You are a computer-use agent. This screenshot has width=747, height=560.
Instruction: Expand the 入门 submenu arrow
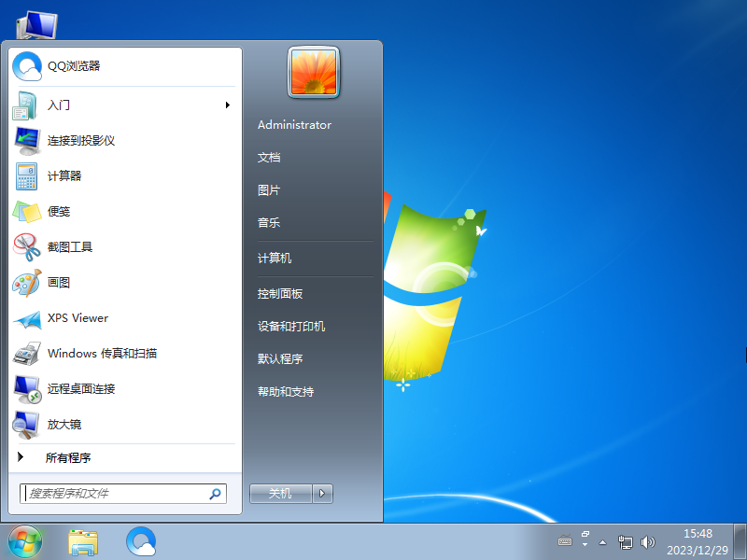(227, 105)
